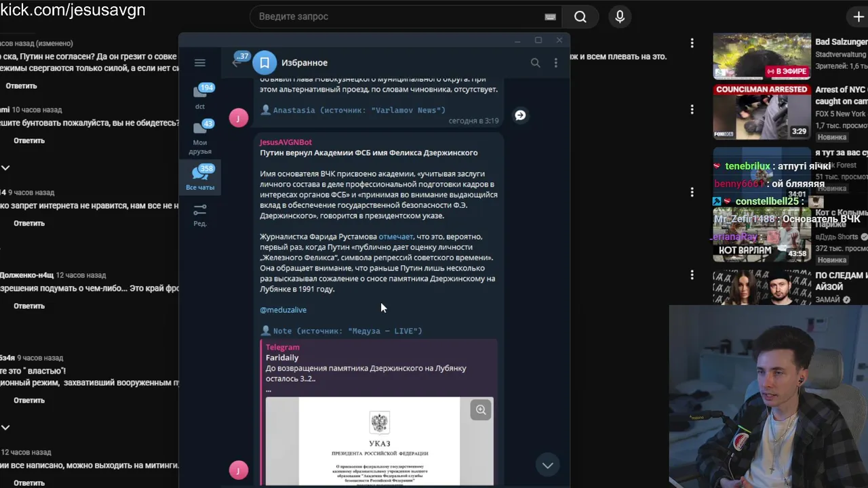This screenshot has height=488, width=868.
Task: Open options for the запрет интернета comment
Action: [692, 192]
